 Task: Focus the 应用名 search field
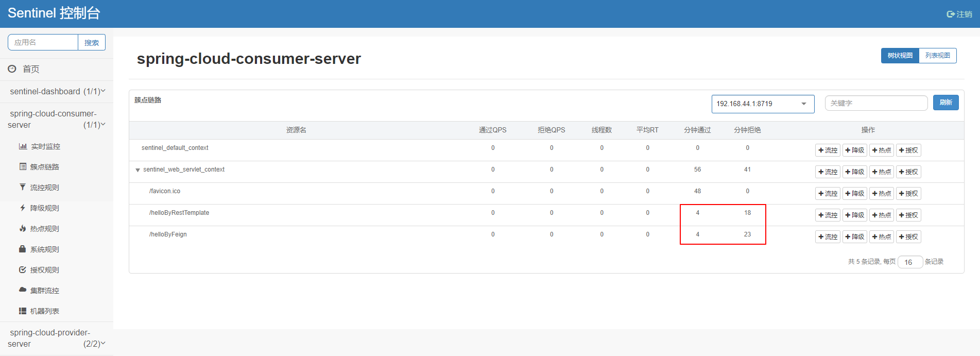click(43, 42)
